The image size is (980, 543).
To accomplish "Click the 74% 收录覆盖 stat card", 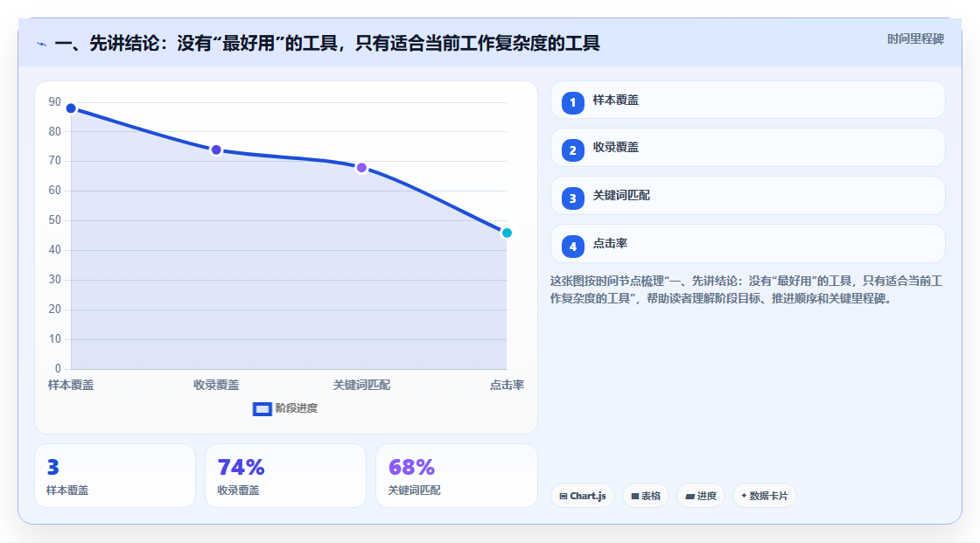I will (285, 476).
